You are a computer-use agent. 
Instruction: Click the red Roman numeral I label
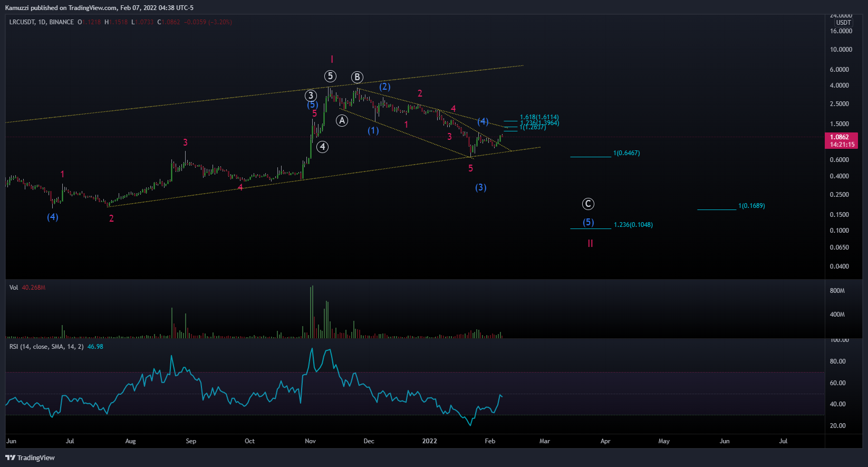(x=332, y=60)
